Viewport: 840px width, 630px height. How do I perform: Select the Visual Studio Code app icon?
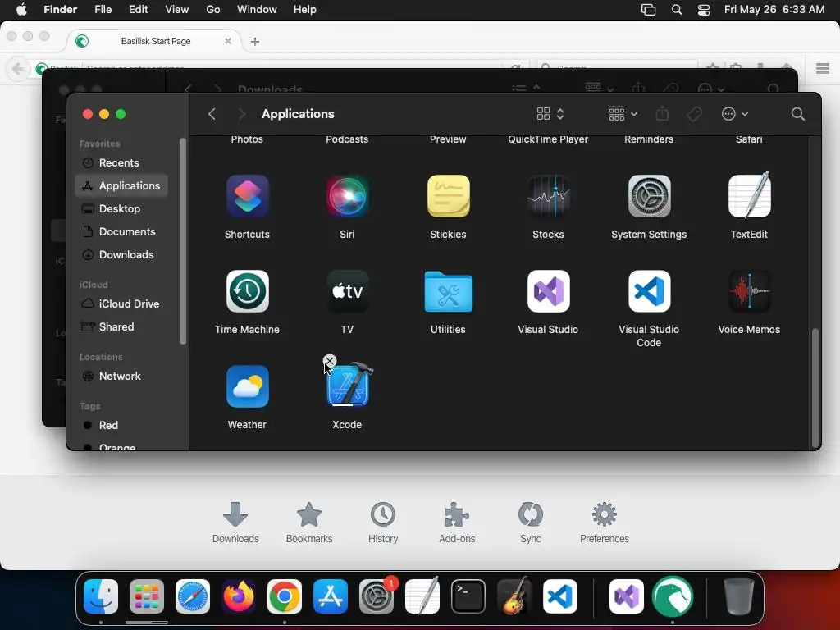649,291
